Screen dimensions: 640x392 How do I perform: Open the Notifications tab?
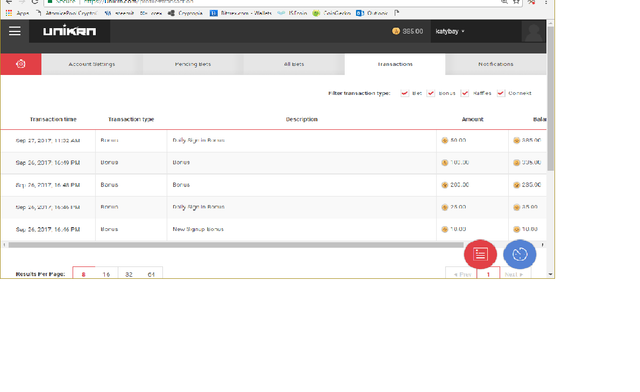tap(496, 64)
